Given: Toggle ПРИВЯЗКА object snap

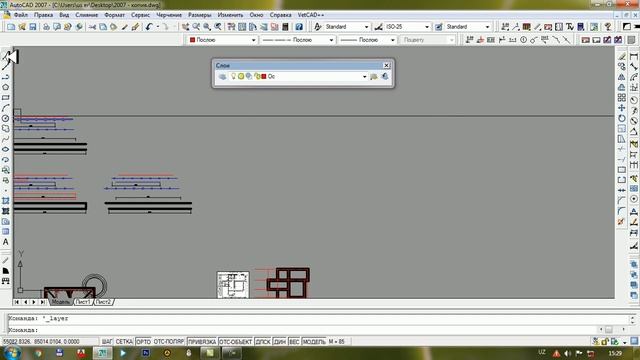Looking at the screenshot, I should [x=202, y=342].
